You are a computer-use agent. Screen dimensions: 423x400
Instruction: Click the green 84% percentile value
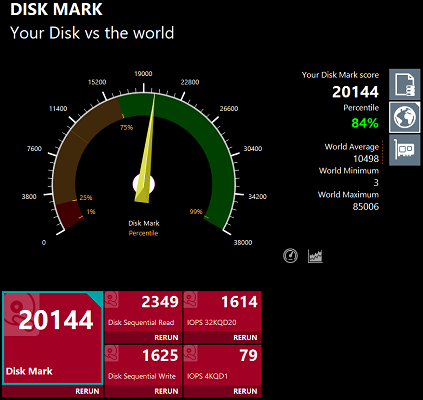365,123
